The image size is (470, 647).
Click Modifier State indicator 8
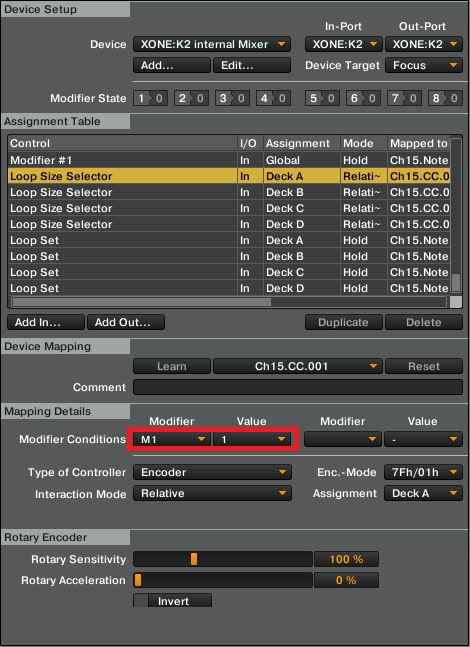pos(445,98)
